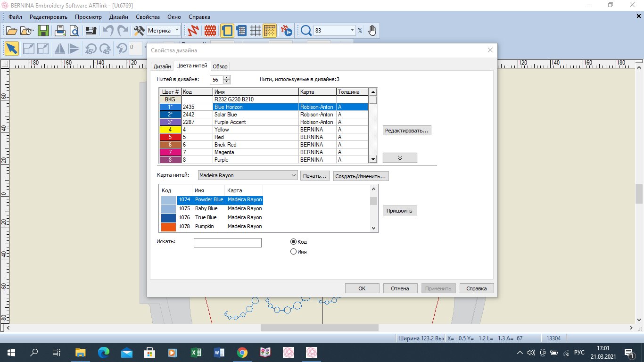Click the Редактировать... button
644x362 pixels.
[x=407, y=131]
